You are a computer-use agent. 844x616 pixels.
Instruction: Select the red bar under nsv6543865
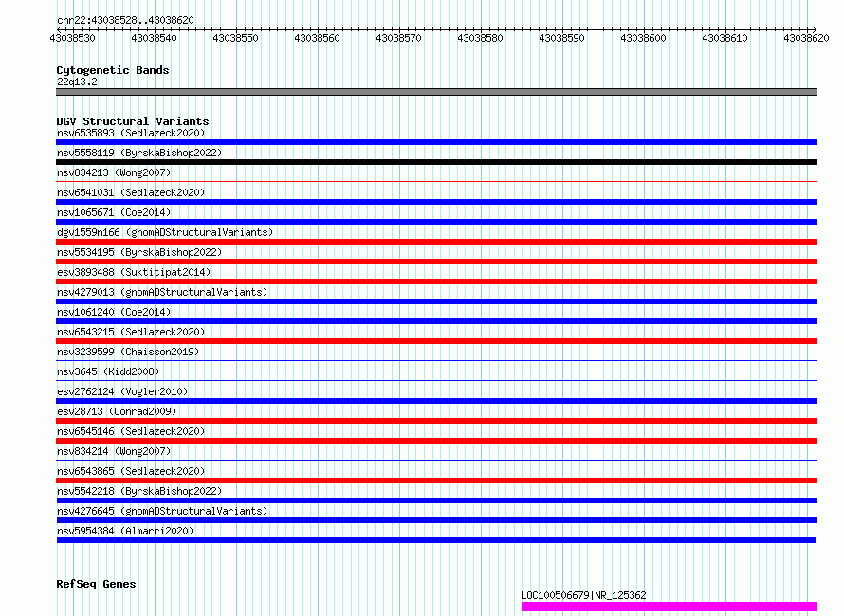coord(436,480)
